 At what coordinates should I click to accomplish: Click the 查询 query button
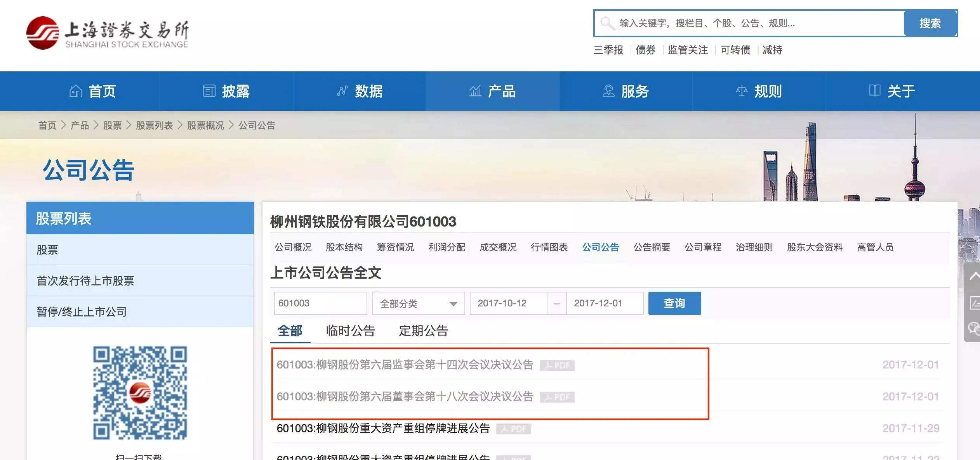(x=674, y=303)
